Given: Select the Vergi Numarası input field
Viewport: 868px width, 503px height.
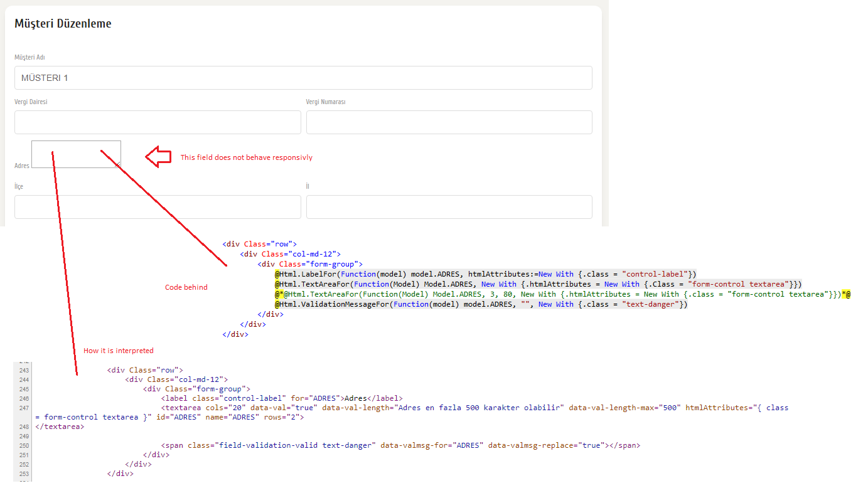Looking at the screenshot, I should coord(449,122).
